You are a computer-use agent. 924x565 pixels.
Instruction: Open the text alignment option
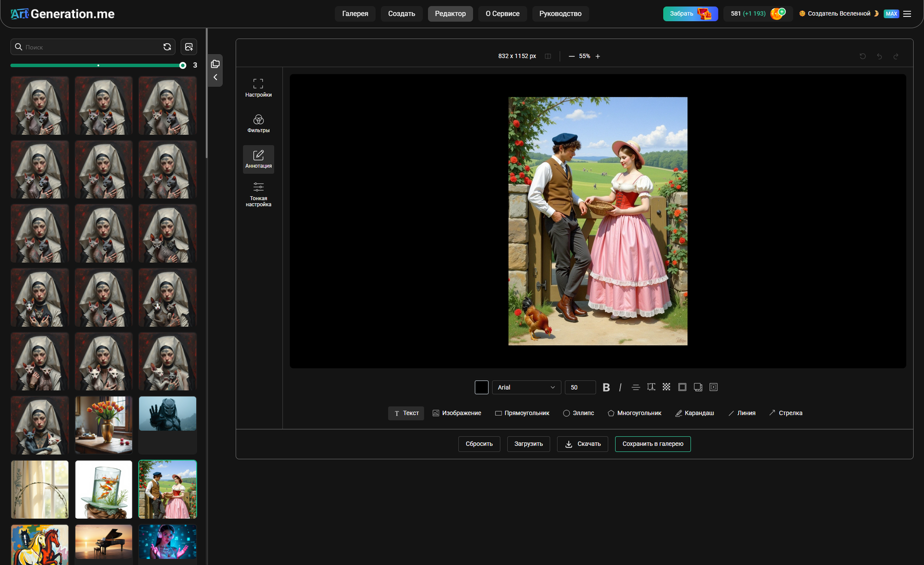click(x=636, y=387)
